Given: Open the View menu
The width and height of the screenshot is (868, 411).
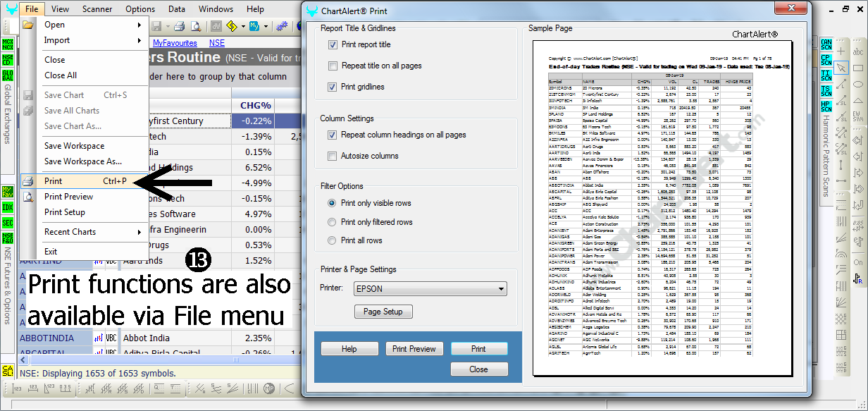Looking at the screenshot, I should (61, 9).
